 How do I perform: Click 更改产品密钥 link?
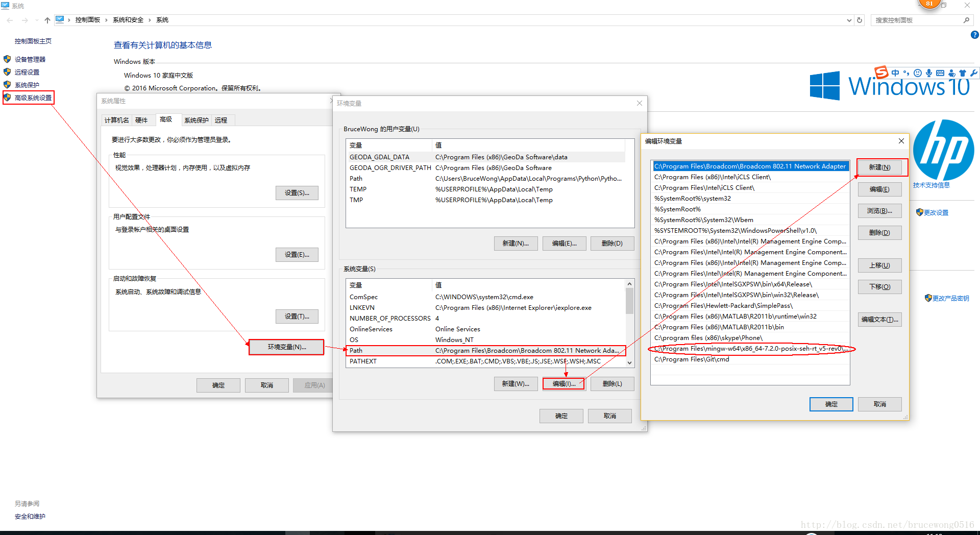click(x=950, y=298)
